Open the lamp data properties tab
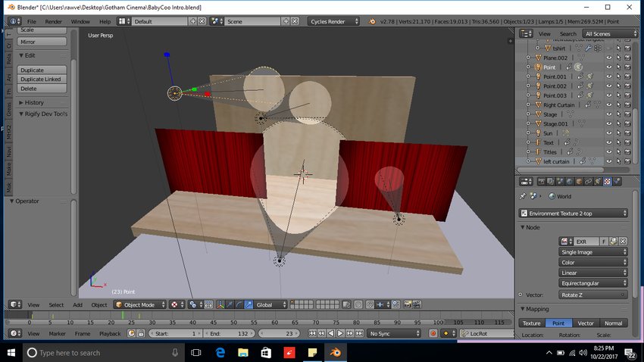This screenshot has width=644, height=362. coord(598,182)
